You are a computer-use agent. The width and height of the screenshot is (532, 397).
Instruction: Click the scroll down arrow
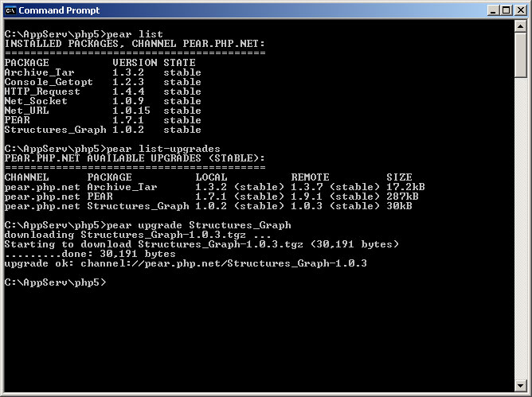520,386
